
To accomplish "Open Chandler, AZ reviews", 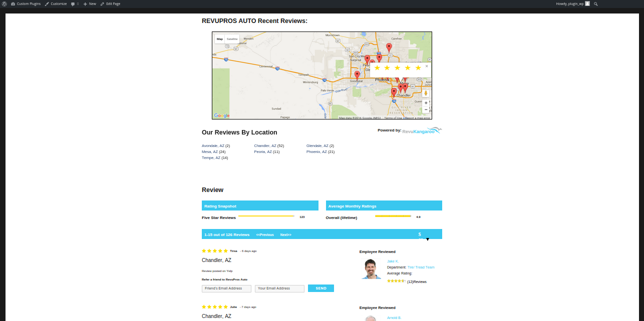I will 265,146.
